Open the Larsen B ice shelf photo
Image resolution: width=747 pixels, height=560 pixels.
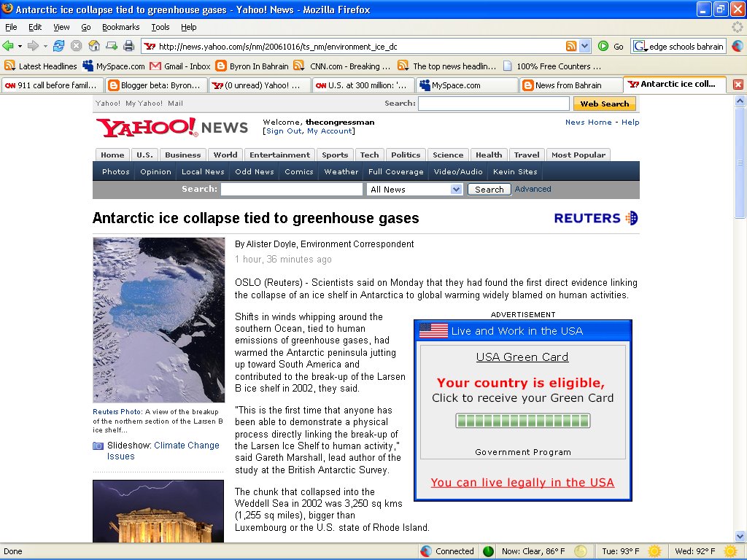(x=158, y=320)
